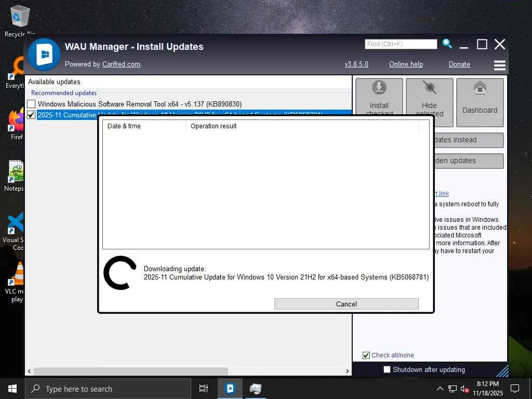Click the Recommended updates group header
Image resolution: width=532 pixels, height=399 pixels.
pos(64,92)
